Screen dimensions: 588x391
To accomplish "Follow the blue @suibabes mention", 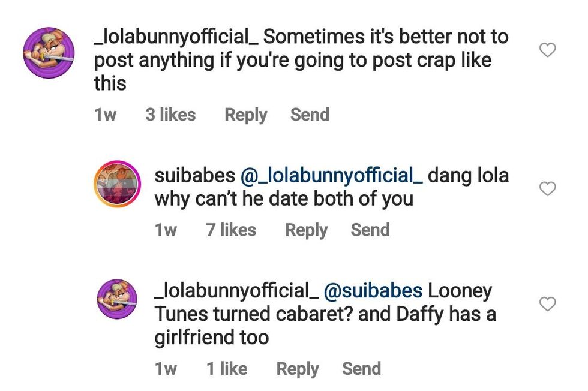I will point(373,291).
